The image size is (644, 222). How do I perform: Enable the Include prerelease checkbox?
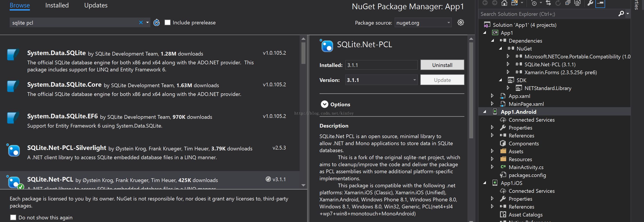tap(168, 22)
